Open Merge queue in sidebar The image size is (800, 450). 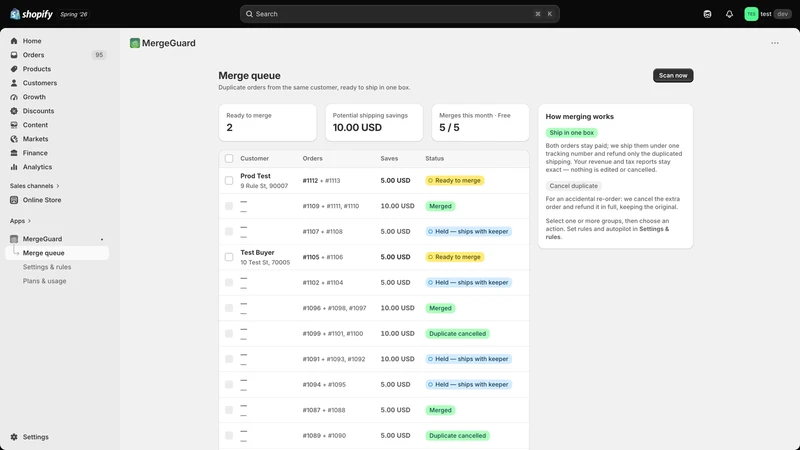[57, 253]
